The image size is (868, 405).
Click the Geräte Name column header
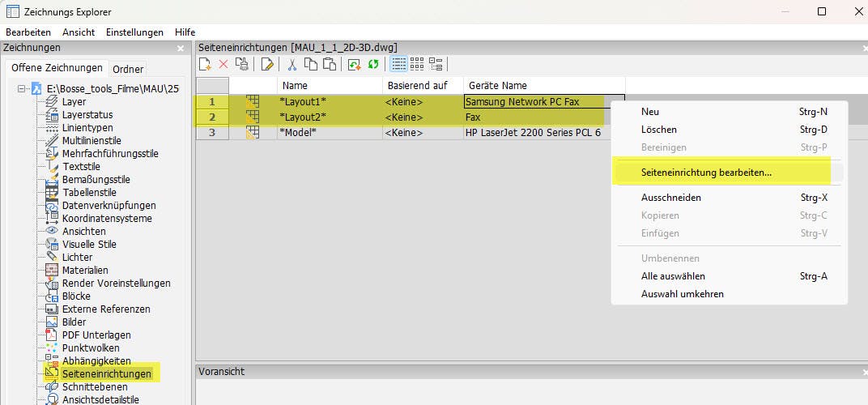[544, 85]
